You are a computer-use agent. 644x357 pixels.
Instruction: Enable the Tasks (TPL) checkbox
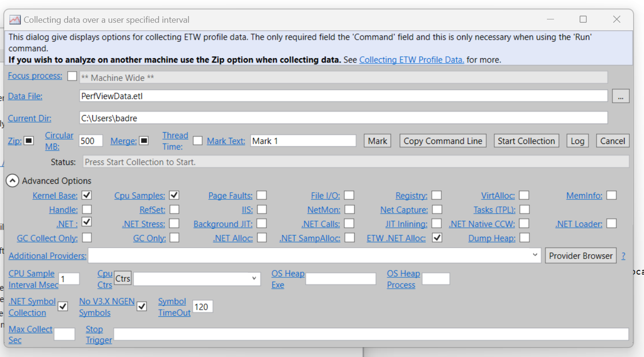coord(524,209)
